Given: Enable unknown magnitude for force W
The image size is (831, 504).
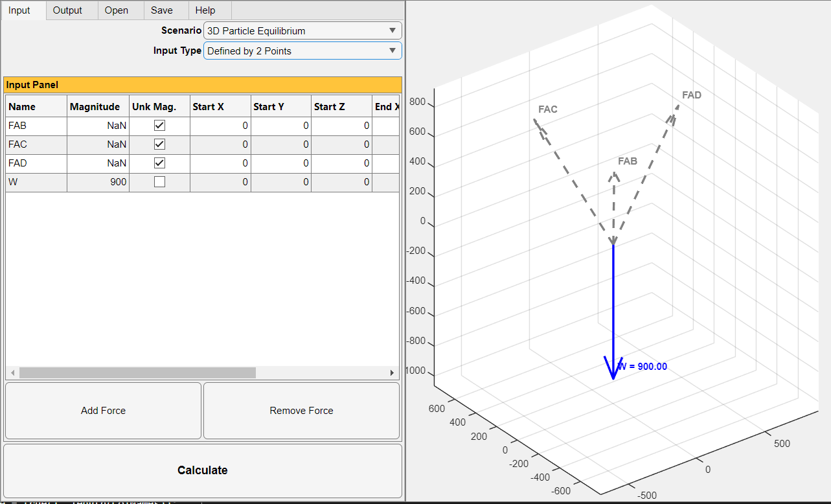Looking at the screenshot, I should (159, 182).
